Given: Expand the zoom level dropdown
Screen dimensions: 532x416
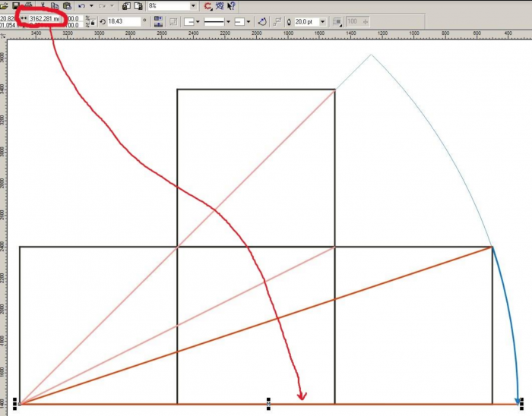Looking at the screenshot, I should pos(193,5).
